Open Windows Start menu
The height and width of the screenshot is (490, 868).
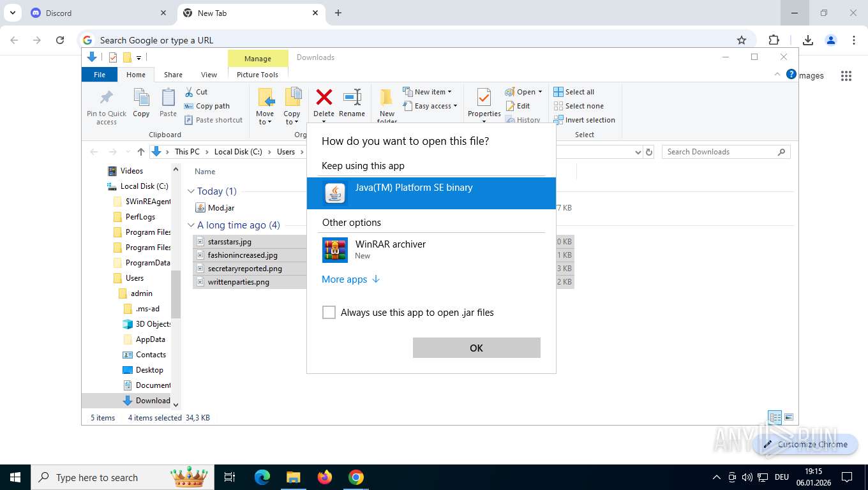point(15,477)
